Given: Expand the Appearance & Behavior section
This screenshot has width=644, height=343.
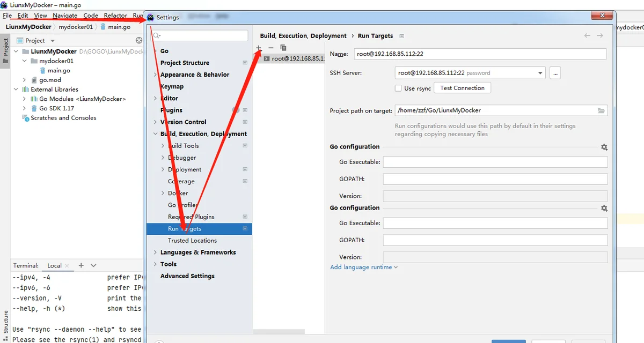Looking at the screenshot, I should pos(155,74).
